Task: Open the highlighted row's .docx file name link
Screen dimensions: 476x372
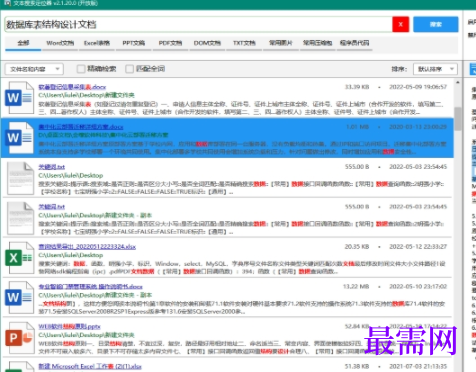Action: (81, 127)
